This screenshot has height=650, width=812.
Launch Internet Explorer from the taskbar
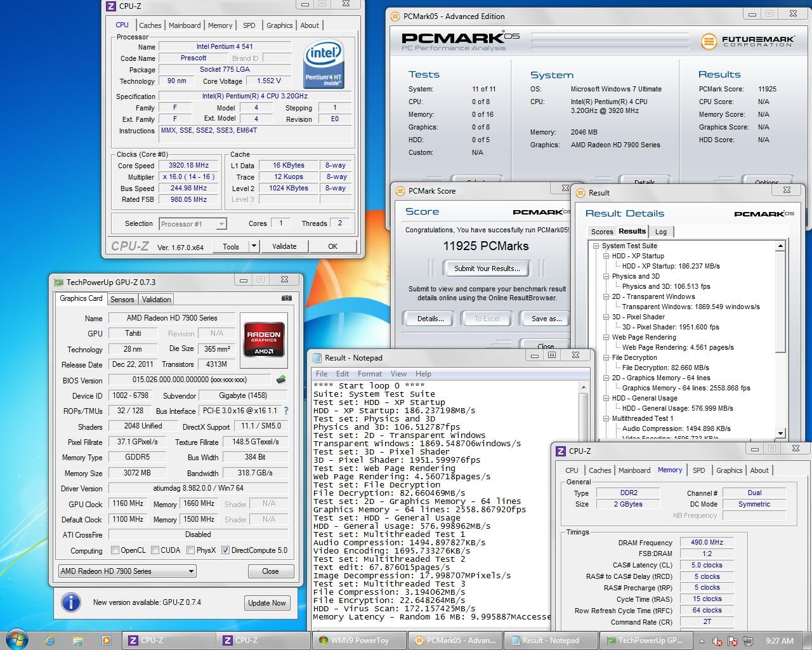pos(50,640)
